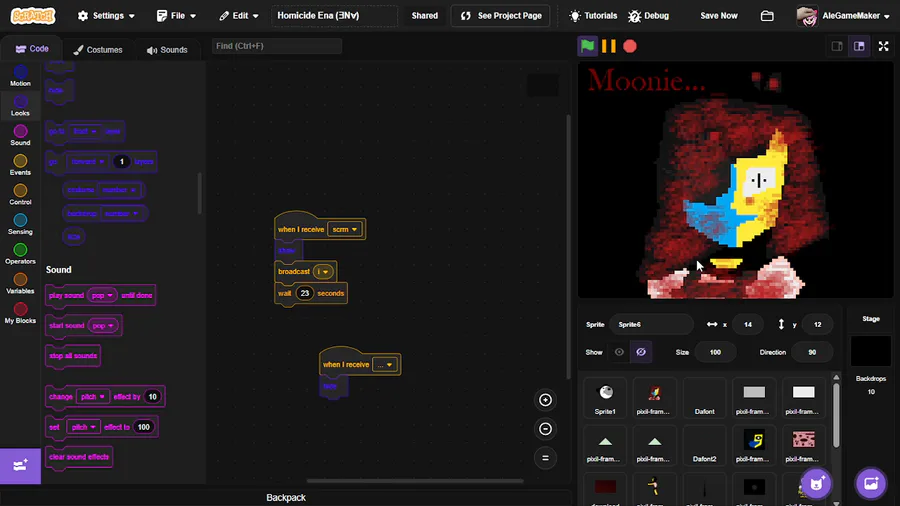Click the x position field
This screenshot has width=900, height=506.
pyautogui.click(x=747, y=324)
